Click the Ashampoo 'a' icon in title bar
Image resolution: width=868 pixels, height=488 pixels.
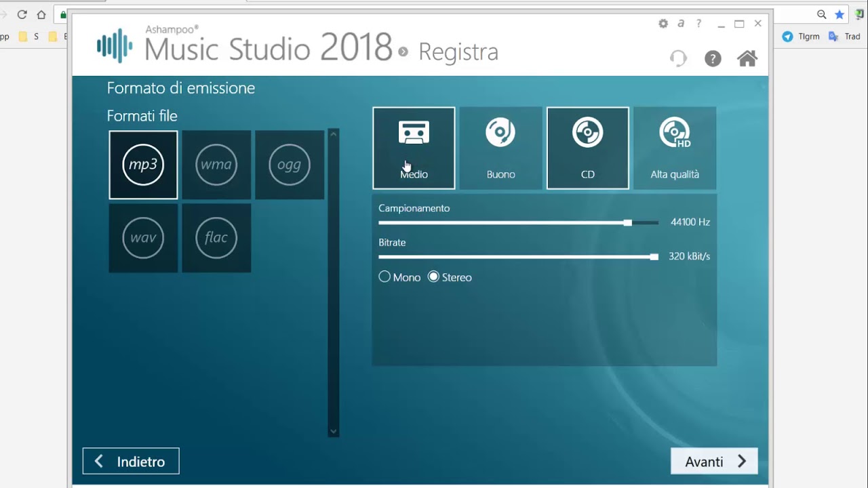click(x=681, y=24)
